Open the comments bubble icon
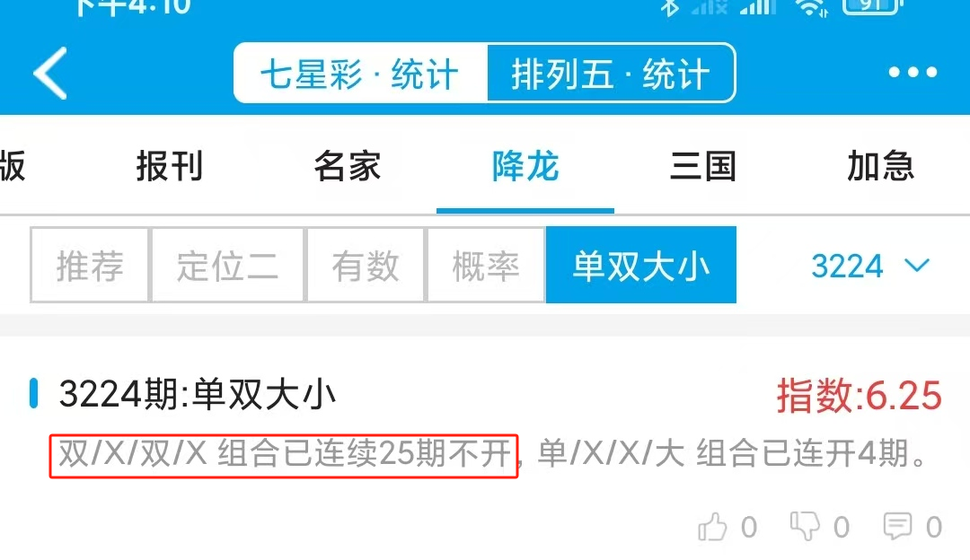Image resolution: width=970 pixels, height=560 pixels. (897, 527)
